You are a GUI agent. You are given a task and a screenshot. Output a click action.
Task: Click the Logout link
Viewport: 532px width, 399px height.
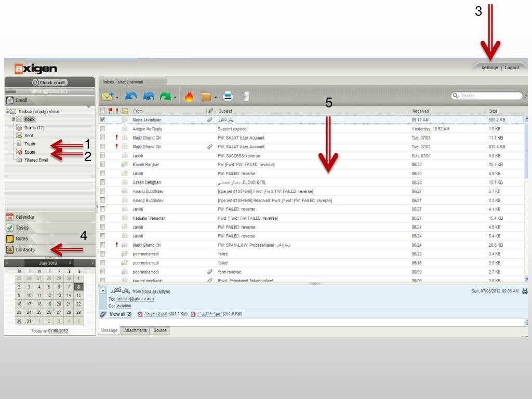point(512,68)
